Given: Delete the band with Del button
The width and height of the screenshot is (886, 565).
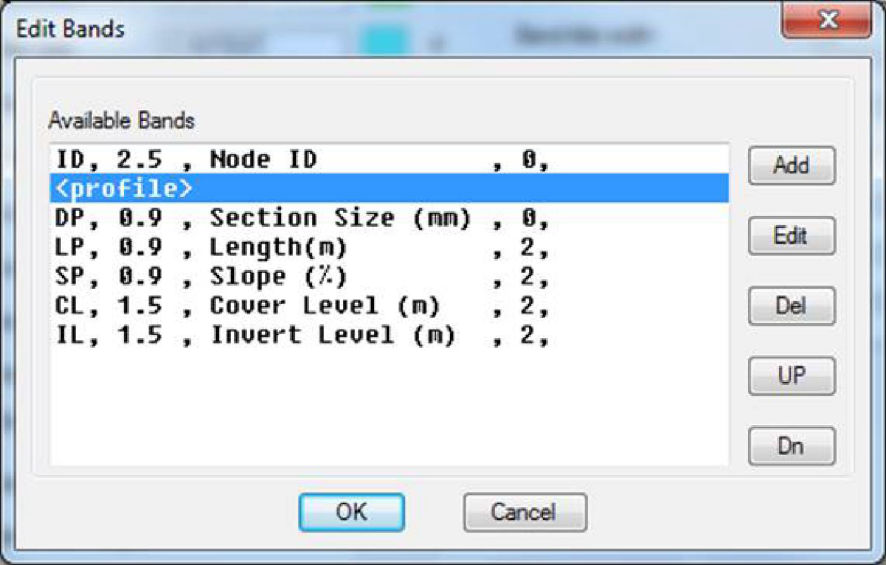Looking at the screenshot, I should pos(791,306).
